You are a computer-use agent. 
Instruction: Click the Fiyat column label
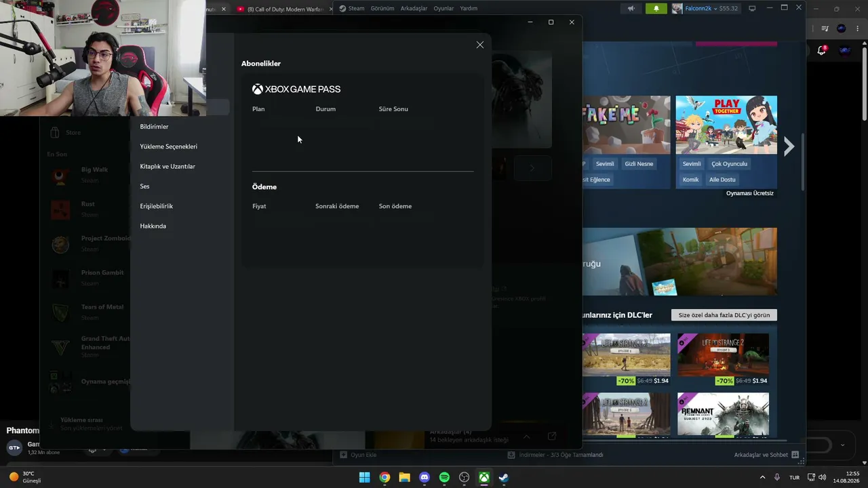[x=259, y=206]
